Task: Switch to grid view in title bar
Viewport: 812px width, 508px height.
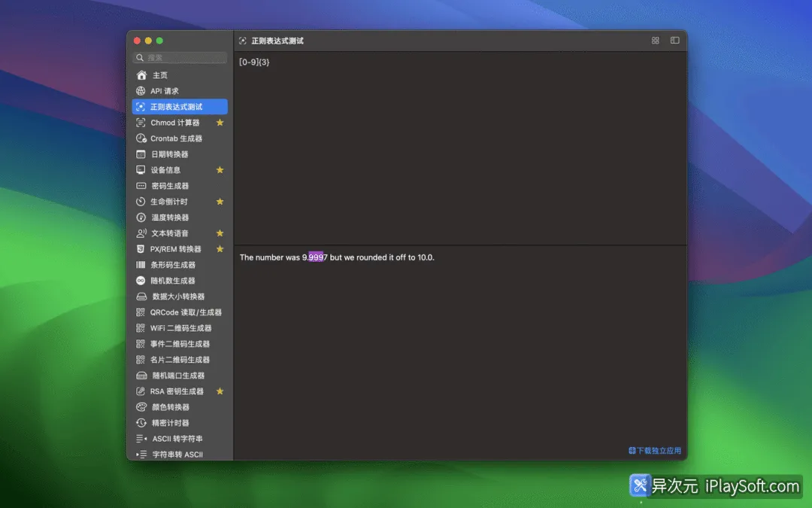Action: point(655,41)
